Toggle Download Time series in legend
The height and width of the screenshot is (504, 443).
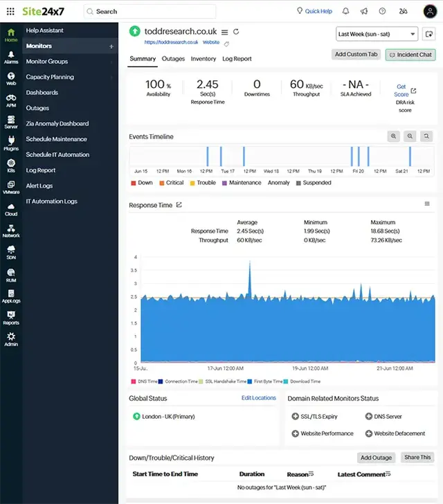(302, 381)
